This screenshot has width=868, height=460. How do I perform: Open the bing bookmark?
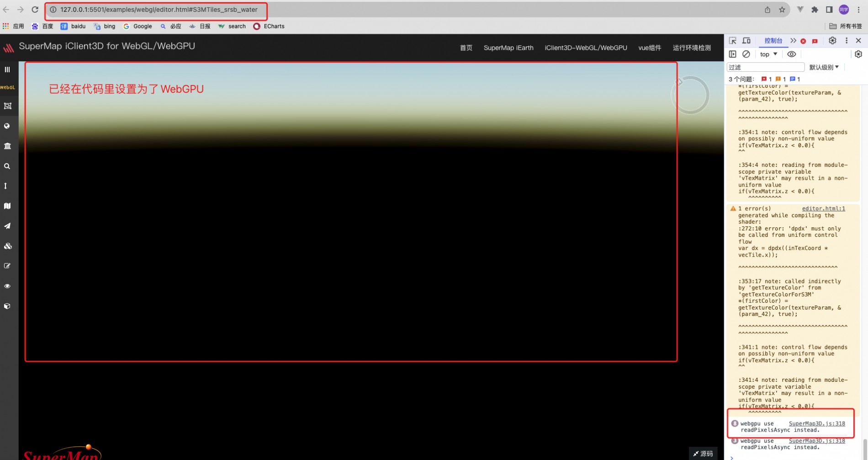(x=104, y=27)
